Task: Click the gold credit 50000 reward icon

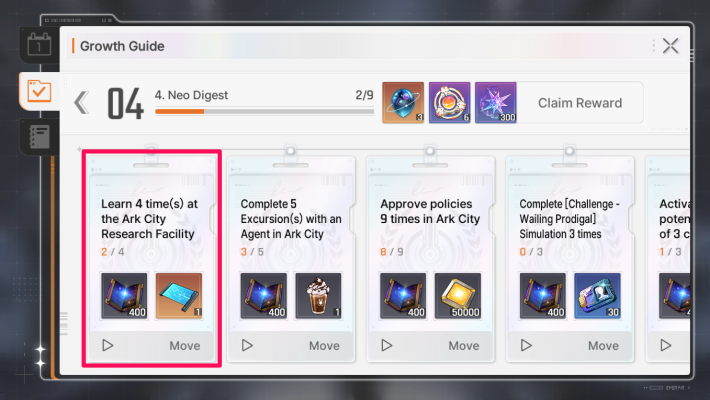Action: 458,296
